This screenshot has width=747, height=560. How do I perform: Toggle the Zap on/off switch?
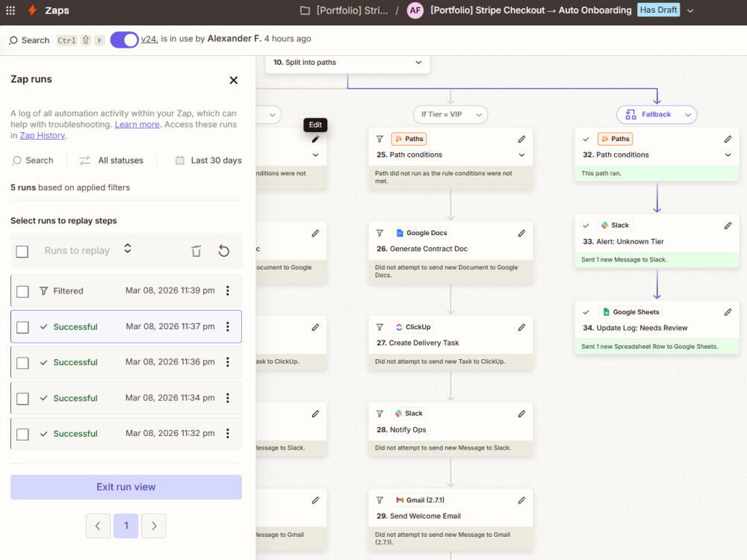pyautogui.click(x=124, y=40)
